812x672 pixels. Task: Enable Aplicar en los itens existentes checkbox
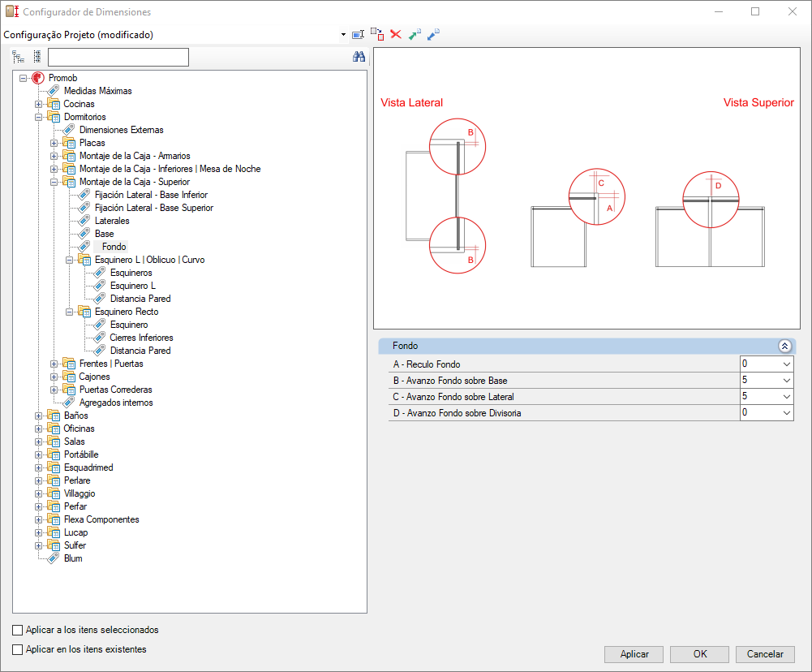[18, 650]
